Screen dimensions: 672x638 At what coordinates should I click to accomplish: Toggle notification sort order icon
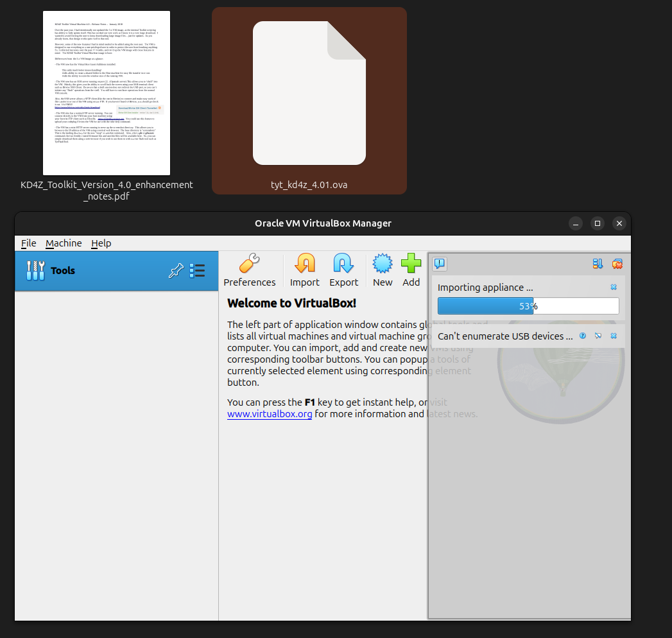[x=598, y=264]
